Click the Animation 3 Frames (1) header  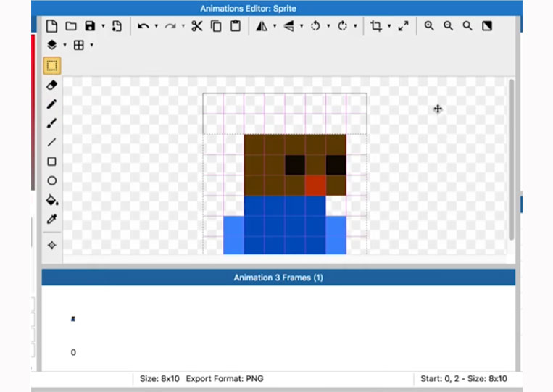[278, 278]
